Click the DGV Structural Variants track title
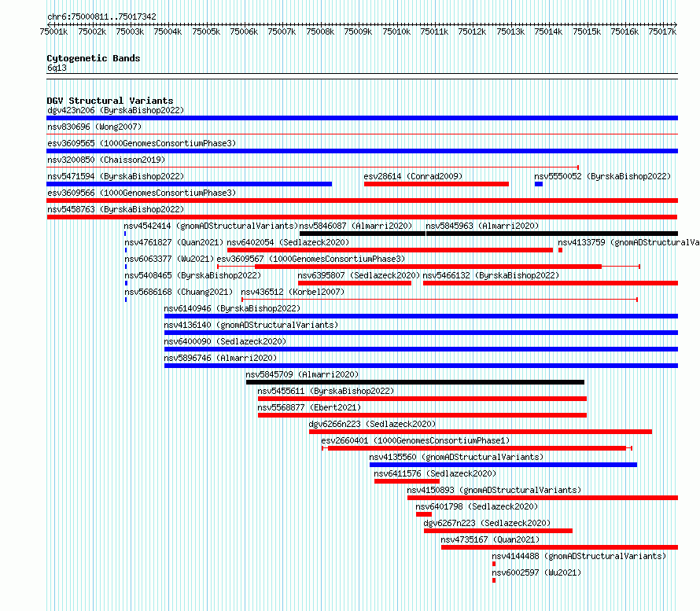 click(x=110, y=101)
